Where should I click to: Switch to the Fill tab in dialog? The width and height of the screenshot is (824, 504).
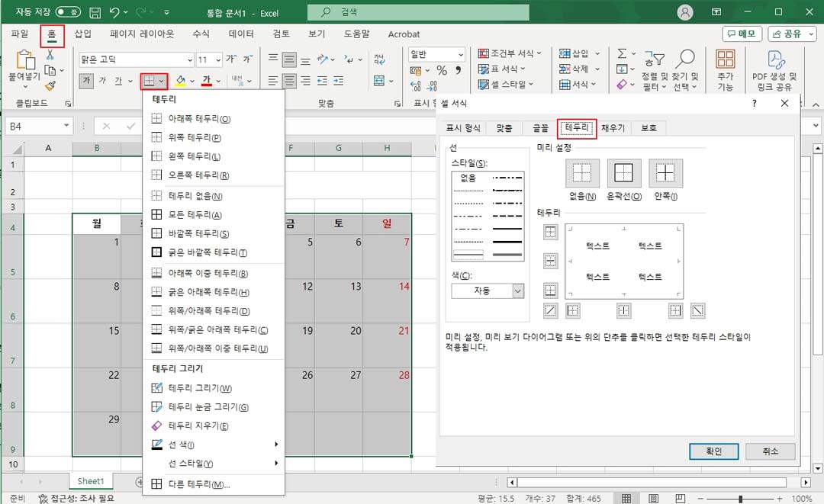coord(613,127)
